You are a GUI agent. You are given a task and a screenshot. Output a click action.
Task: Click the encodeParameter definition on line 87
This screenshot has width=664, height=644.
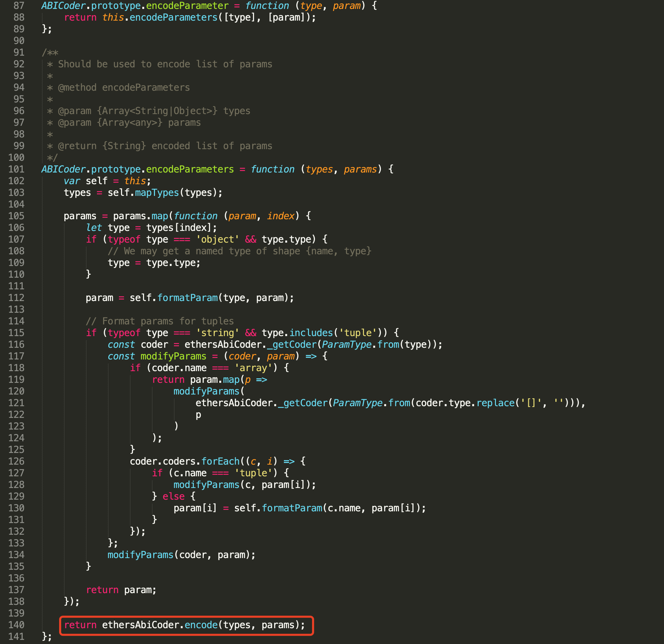point(187,5)
